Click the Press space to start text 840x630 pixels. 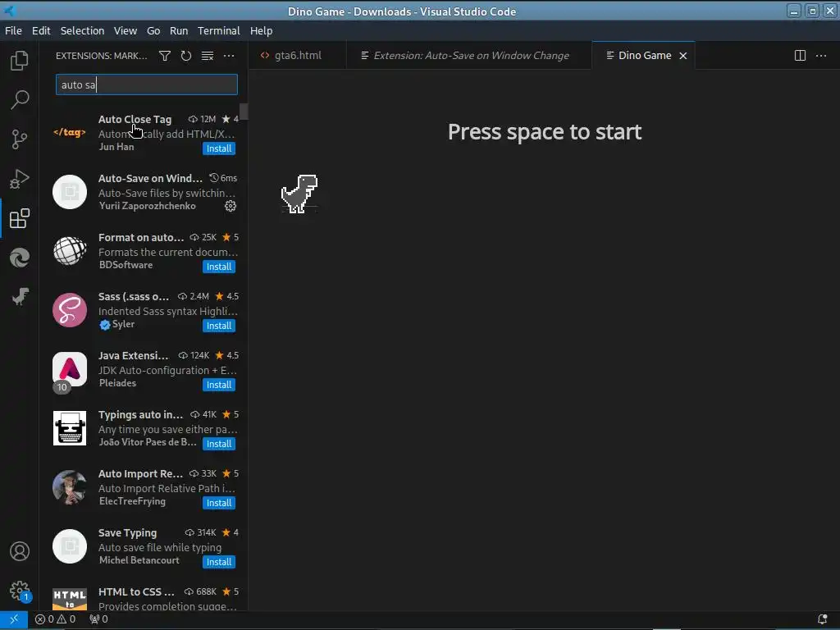click(x=545, y=132)
